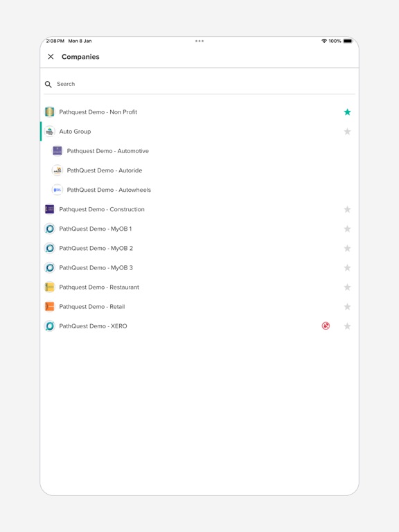This screenshot has width=399, height=532.
Task: Star PathQuest Demo - MyOB 3
Action: coord(347,267)
